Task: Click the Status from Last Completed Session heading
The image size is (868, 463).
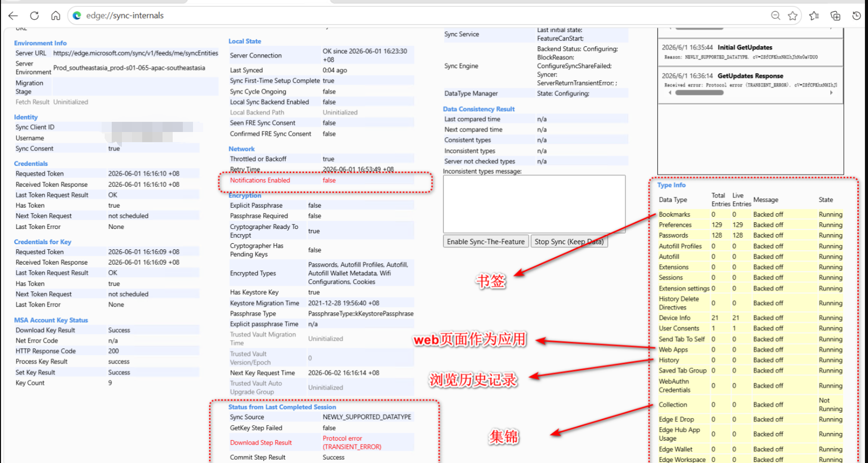Action: click(x=282, y=407)
